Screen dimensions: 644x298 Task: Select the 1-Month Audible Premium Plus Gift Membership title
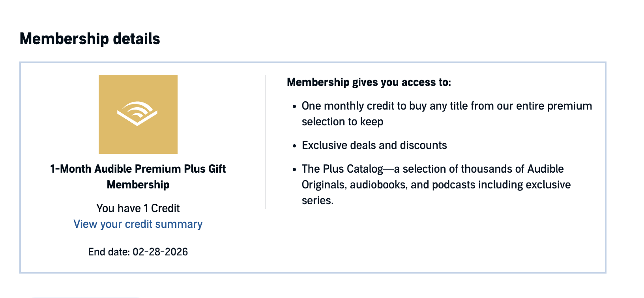point(138,177)
